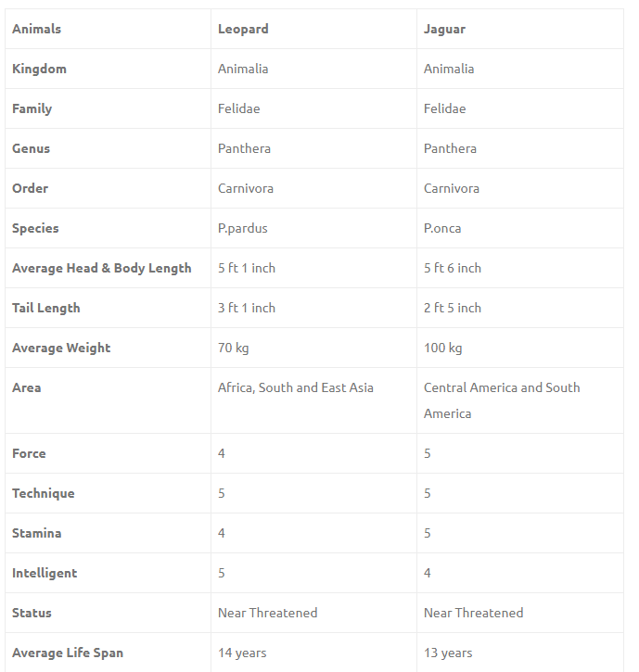Click the 14 years life span cell
The width and height of the screenshot is (639, 672).
pos(241,653)
